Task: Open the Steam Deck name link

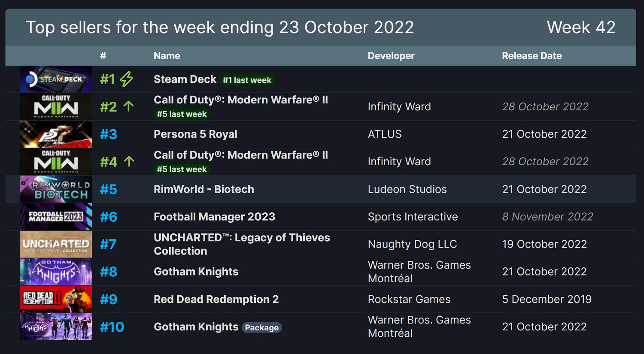Action: coord(185,79)
